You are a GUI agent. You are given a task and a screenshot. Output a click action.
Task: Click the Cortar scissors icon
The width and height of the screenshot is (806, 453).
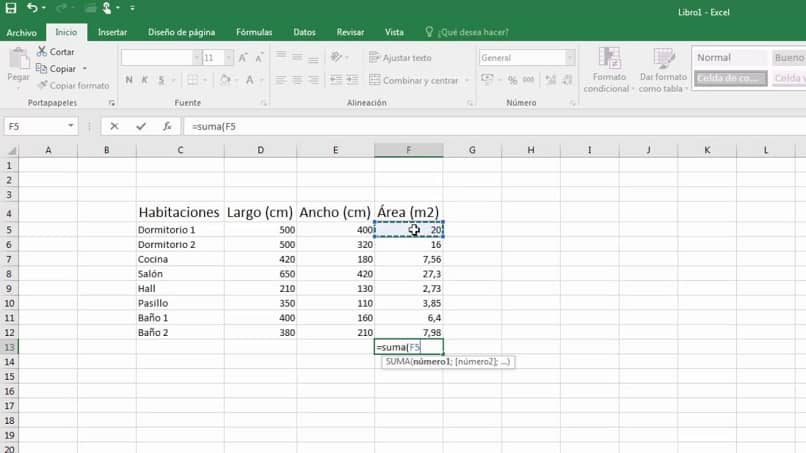(x=42, y=51)
